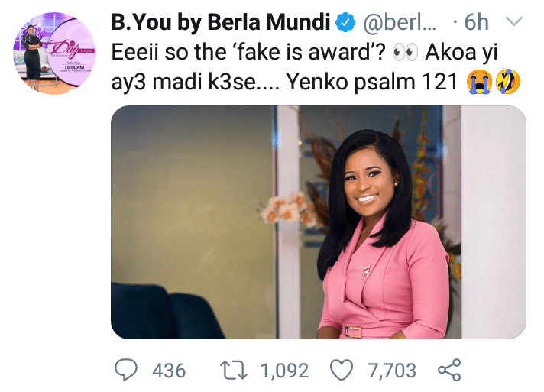
Task: Click the 1,092 retweets count
Action: point(284,371)
